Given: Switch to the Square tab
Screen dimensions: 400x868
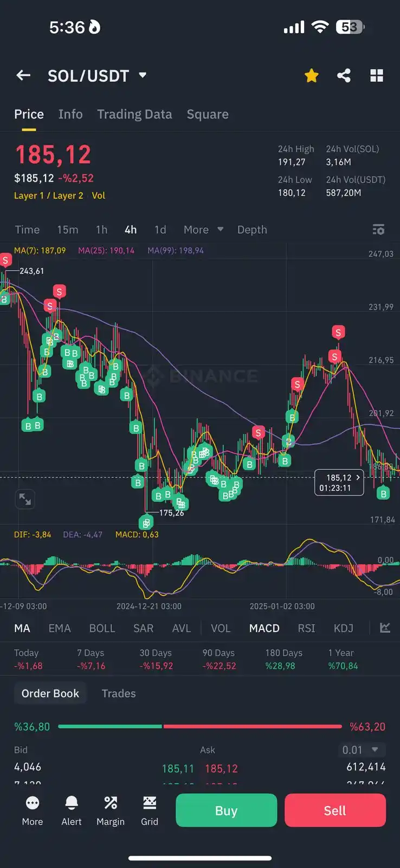Looking at the screenshot, I should point(208,114).
